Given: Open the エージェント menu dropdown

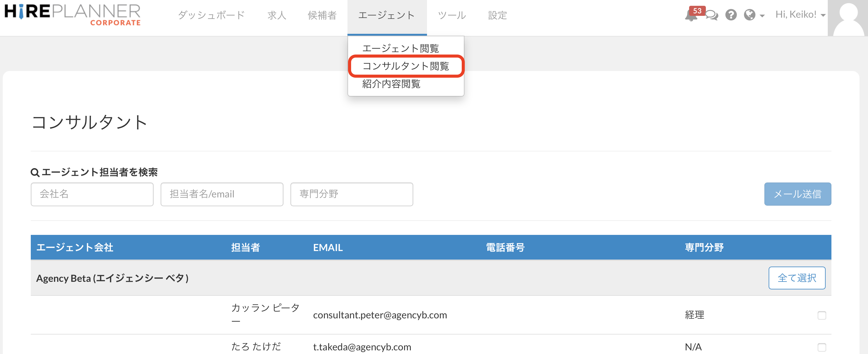Looking at the screenshot, I should 386,16.
